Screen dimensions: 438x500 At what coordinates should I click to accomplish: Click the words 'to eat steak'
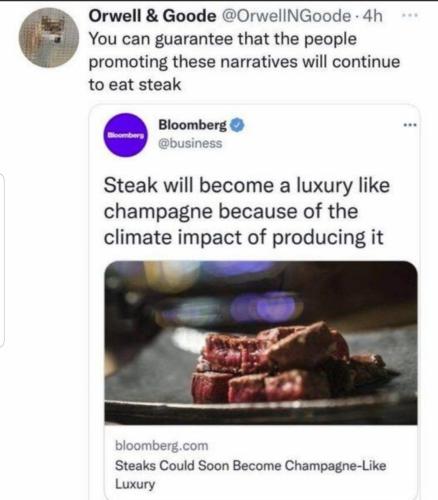(x=135, y=84)
